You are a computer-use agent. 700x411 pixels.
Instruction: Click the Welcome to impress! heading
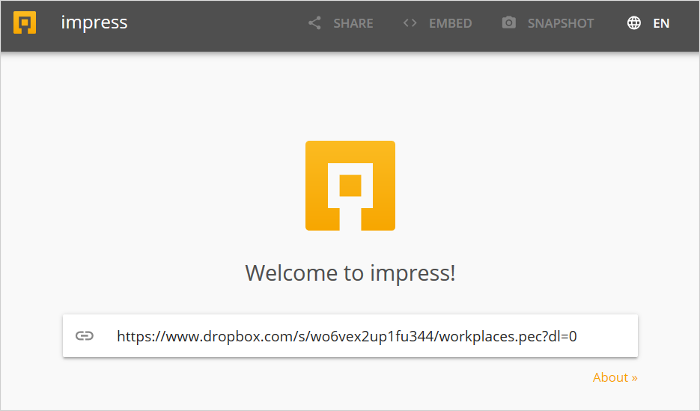coord(350,273)
